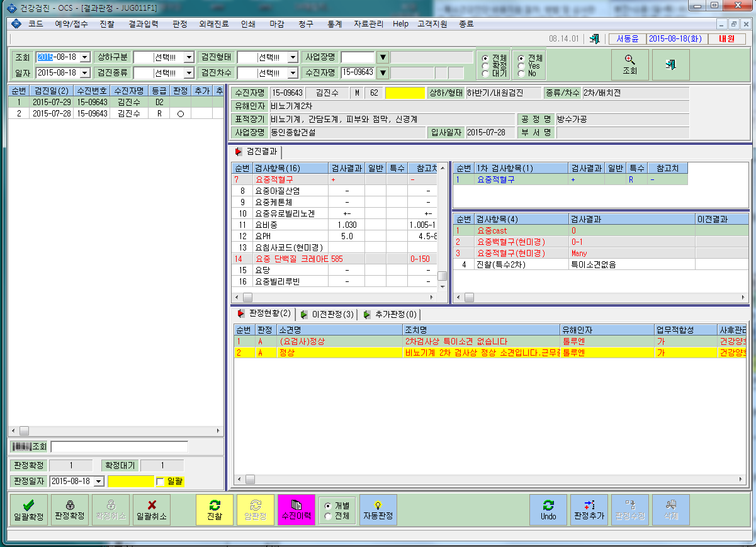Click the 조회 magnifier search button

coord(630,65)
